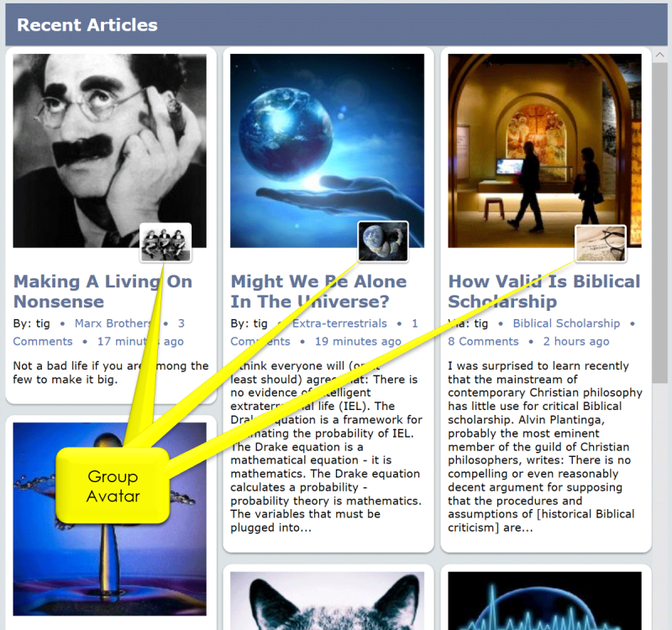Click the "2 hours ago" timestamp

click(576, 342)
